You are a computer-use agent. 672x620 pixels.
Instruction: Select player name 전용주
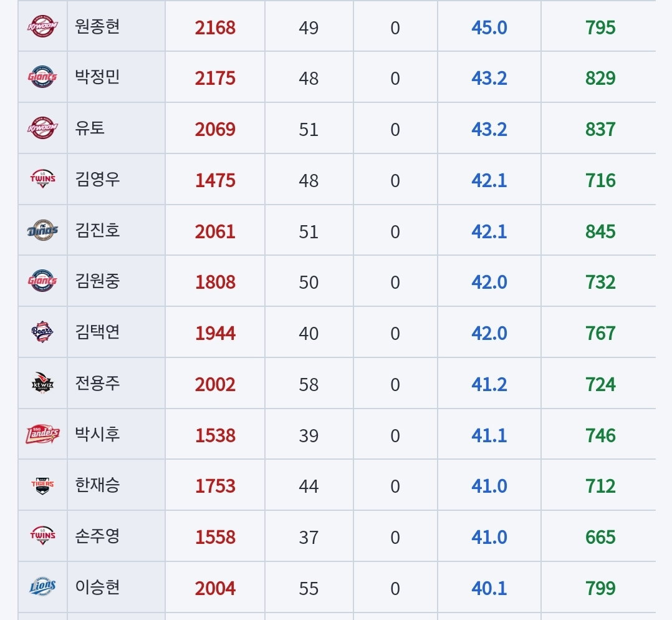[97, 384]
